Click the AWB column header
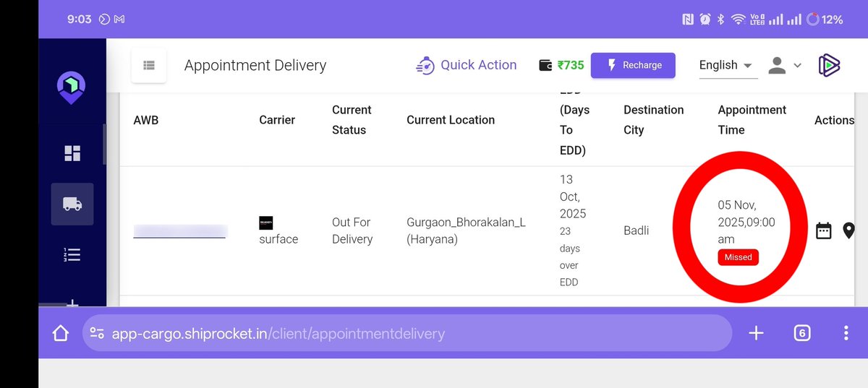 coord(146,120)
